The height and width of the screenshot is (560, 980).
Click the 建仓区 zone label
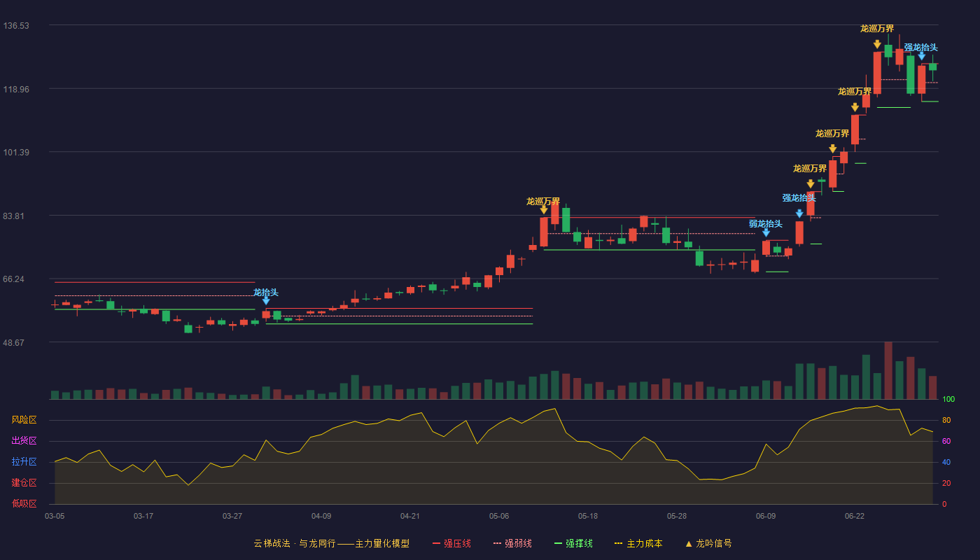(24, 483)
